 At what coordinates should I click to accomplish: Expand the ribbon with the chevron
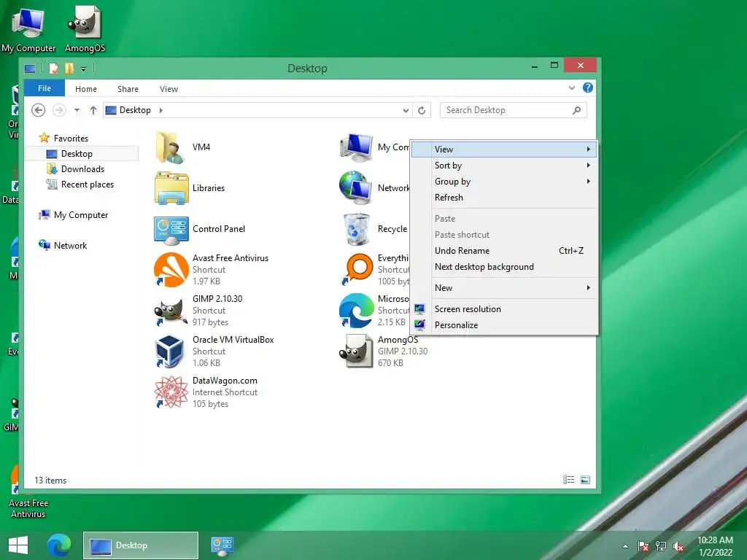pos(572,87)
